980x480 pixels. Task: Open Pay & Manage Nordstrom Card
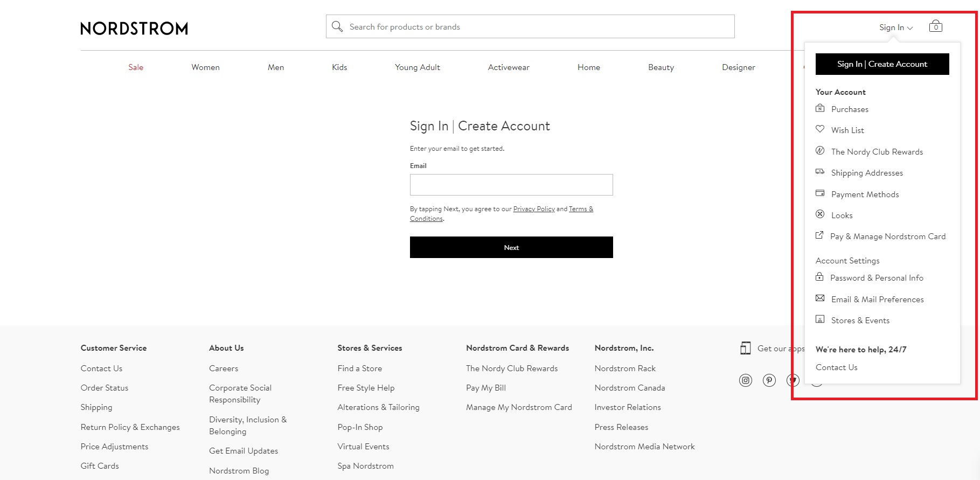click(888, 236)
